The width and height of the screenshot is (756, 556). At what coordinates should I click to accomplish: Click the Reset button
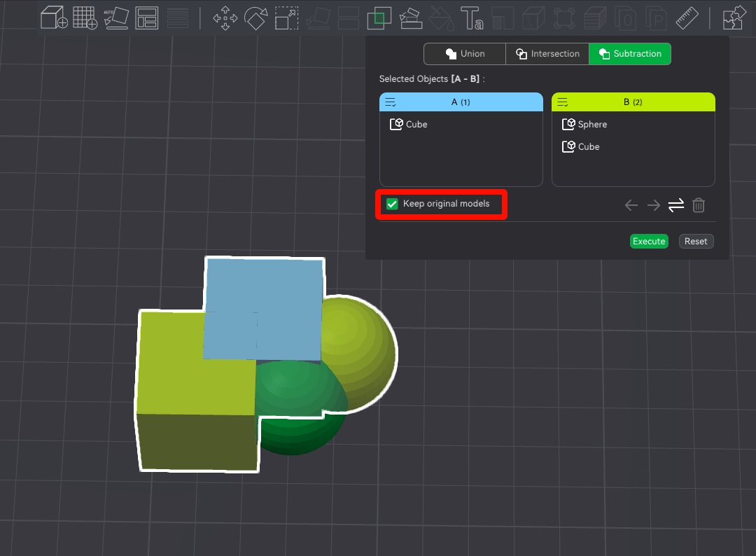point(696,241)
